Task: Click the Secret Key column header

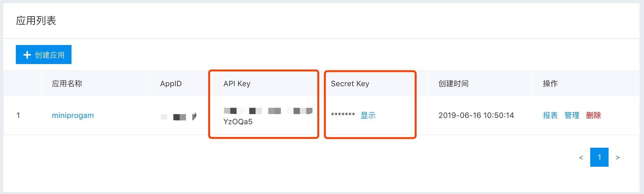Action: pos(350,84)
